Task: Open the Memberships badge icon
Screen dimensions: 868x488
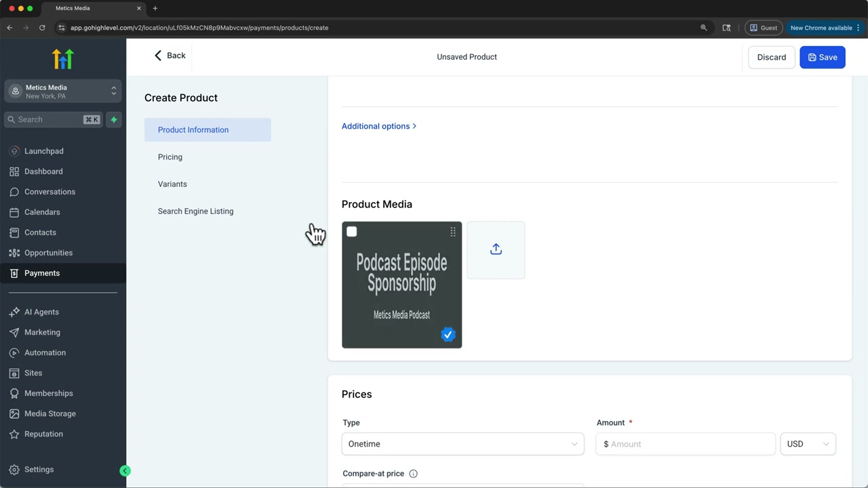Action: click(x=14, y=393)
